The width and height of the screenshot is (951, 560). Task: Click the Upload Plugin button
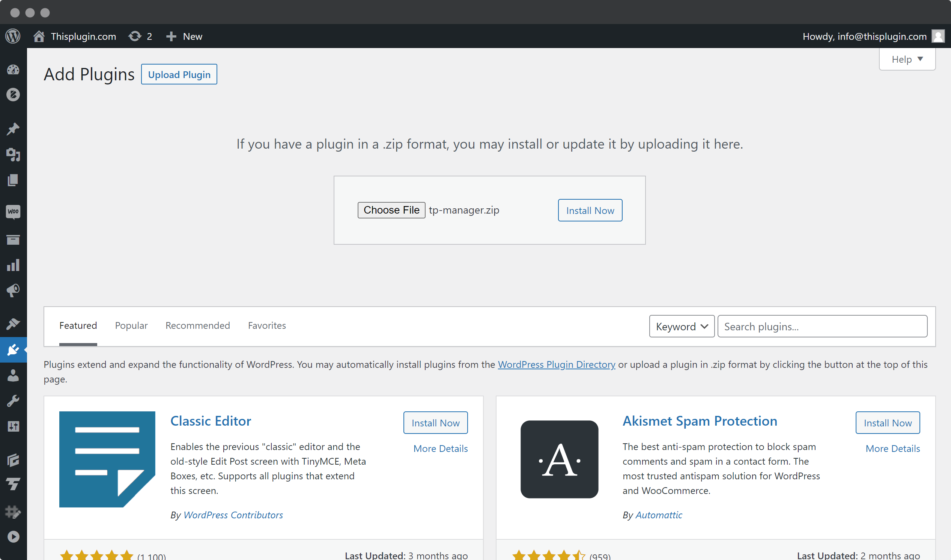(x=179, y=74)
